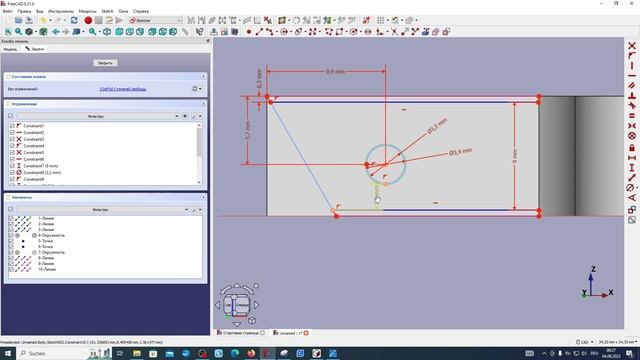Toggle Constraint8 (3,2 mm) checkbox

click(x=12, y=172)
